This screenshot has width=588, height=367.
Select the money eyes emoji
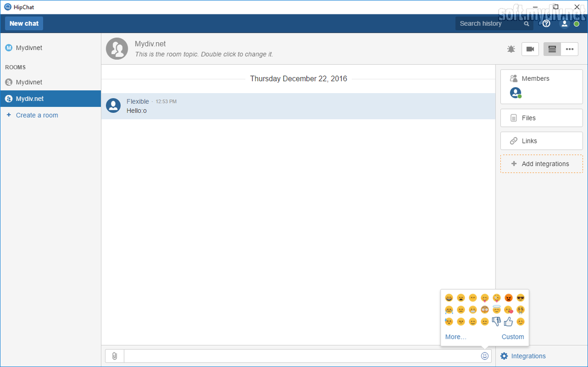pos(521,310)
